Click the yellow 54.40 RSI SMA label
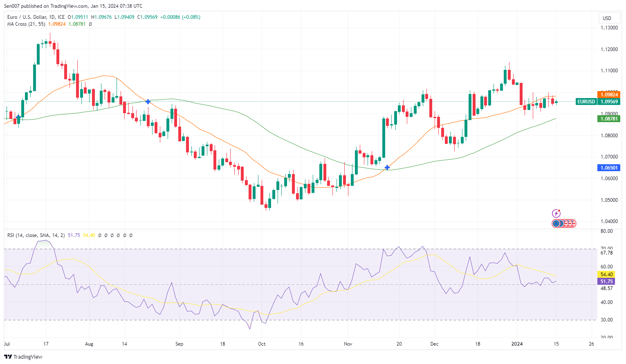626x364 pixels. (606, 275)
